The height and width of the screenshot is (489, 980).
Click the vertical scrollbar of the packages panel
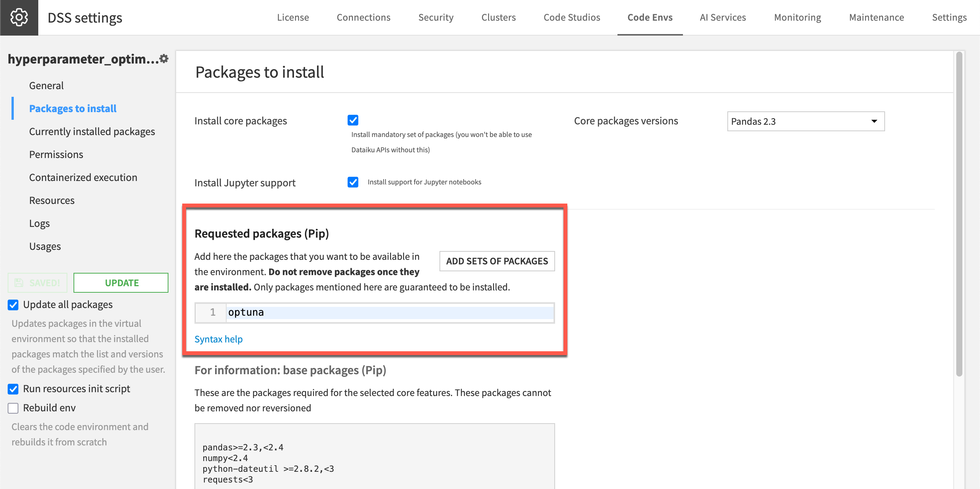(959, 214)
